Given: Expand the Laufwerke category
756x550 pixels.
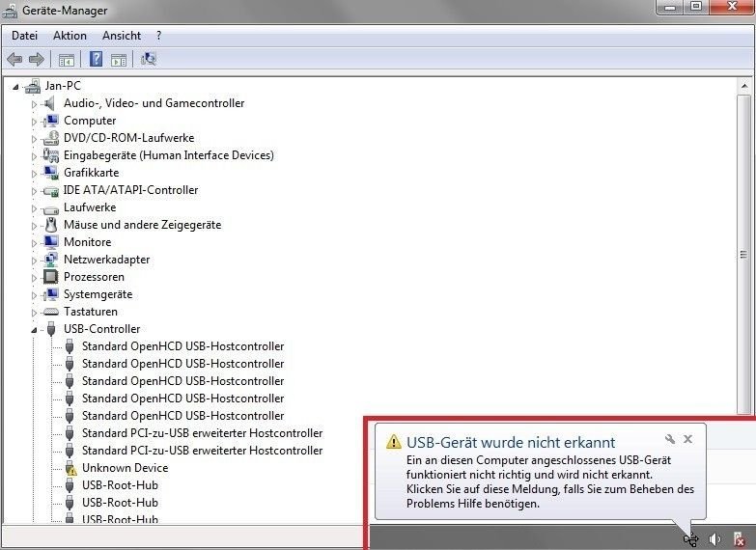Looking at the screenshot, I should [34, 208].
